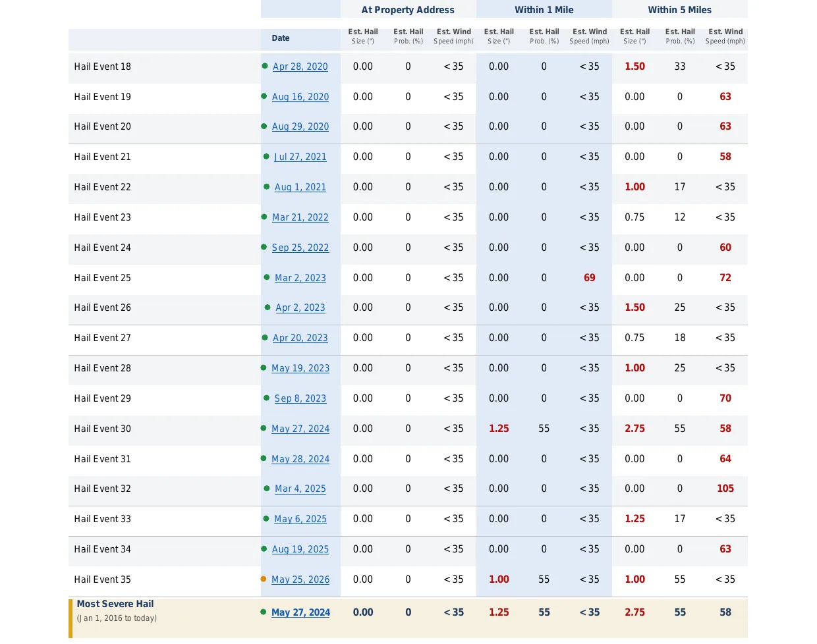
Task: Click the "Date" column header
Action: 281,38
